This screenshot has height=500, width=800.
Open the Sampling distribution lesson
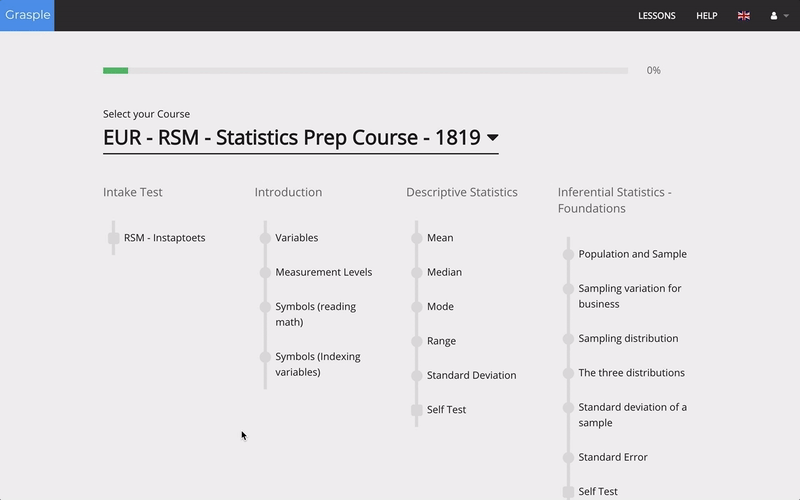628,338
